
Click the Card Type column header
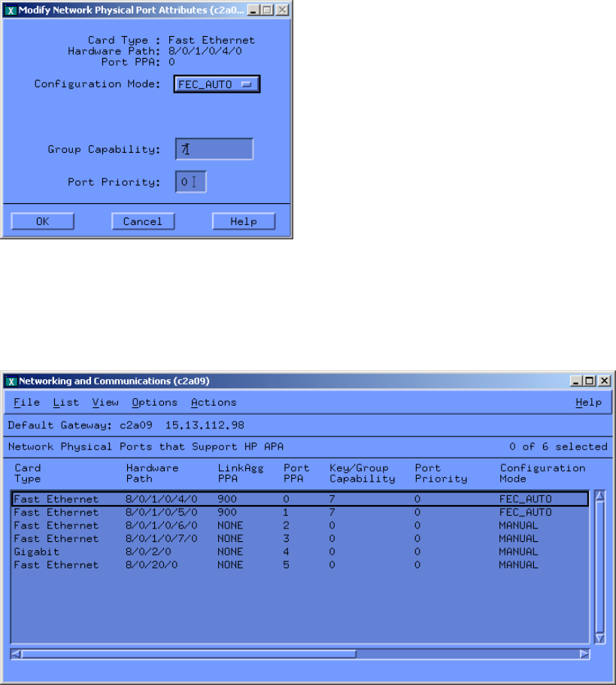tap(28, 473)
